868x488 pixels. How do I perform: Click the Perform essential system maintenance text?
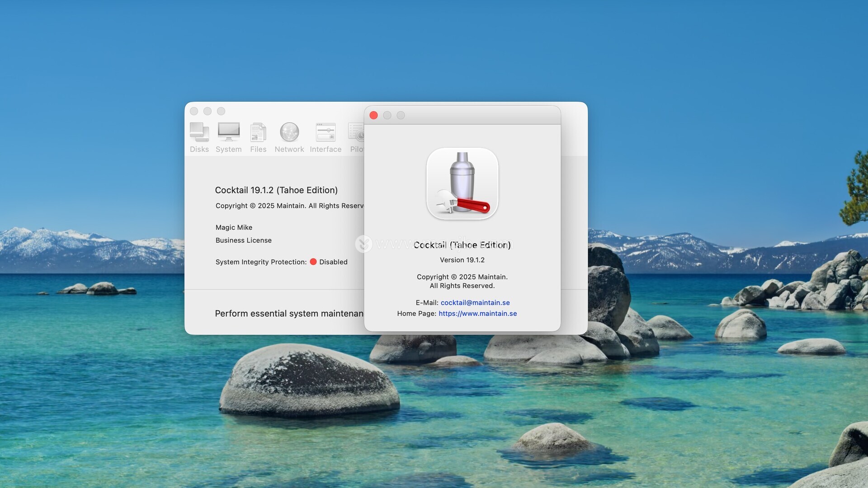point(289,314)
